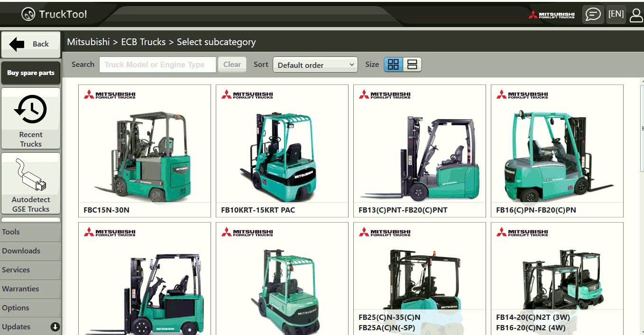The image size is (644, 335).
Task: Click the TruckTool logo icon
Action: click(x=28, y=14)
